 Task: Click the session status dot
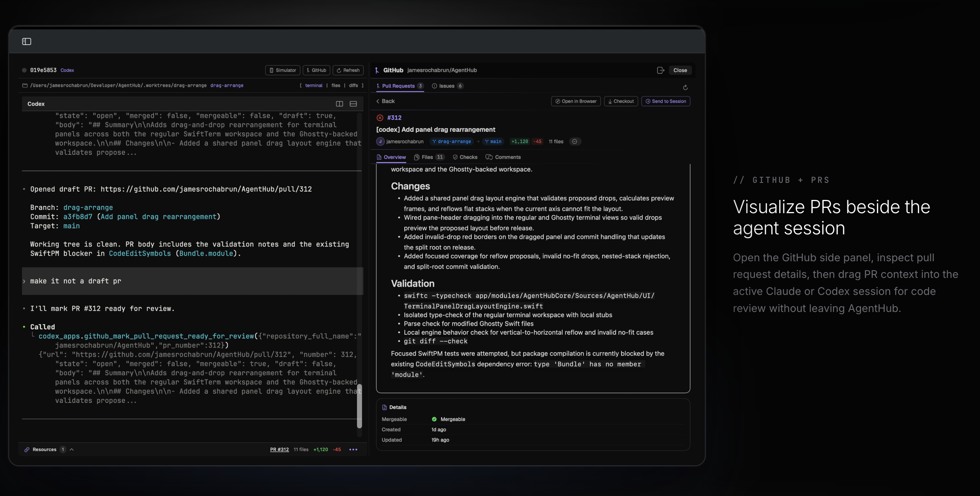(x=24, y=70)
